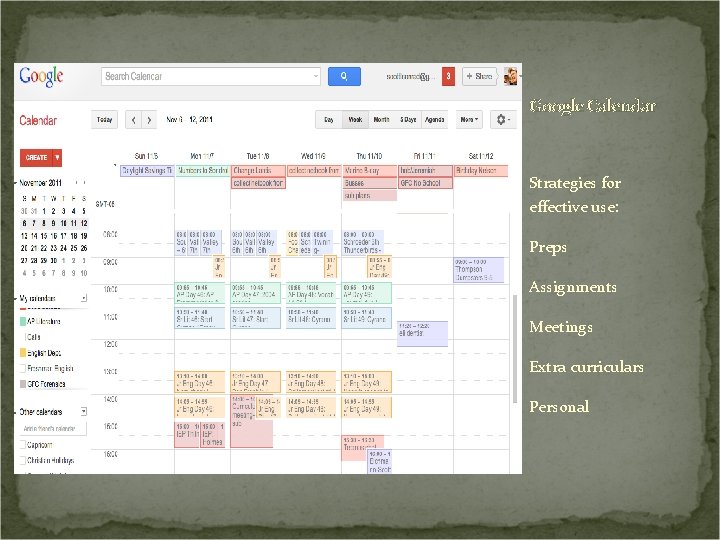The width and height of the screenshot is (720, 540).
Task: Open Friday 11:20 all dental event
Action: click(422, 334)
